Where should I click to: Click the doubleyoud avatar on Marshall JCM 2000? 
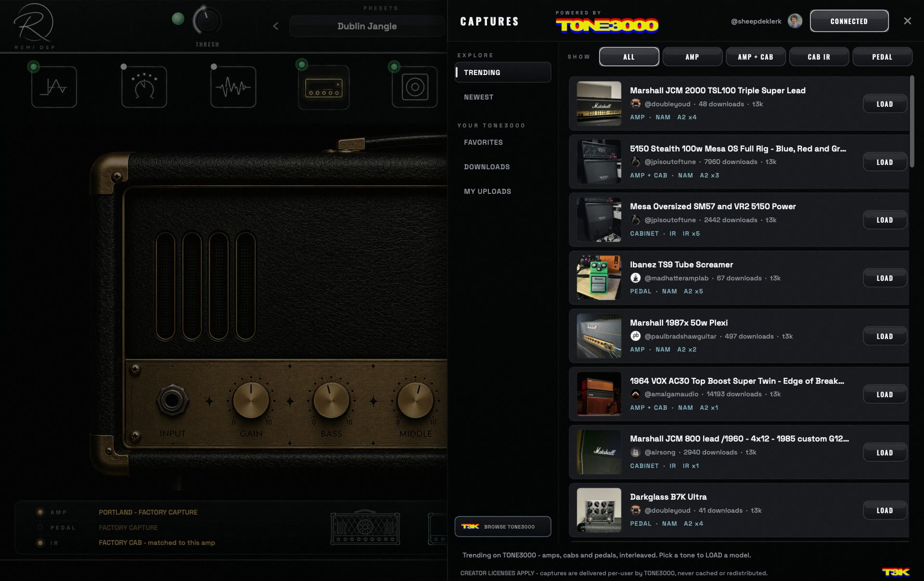(635, 104)
